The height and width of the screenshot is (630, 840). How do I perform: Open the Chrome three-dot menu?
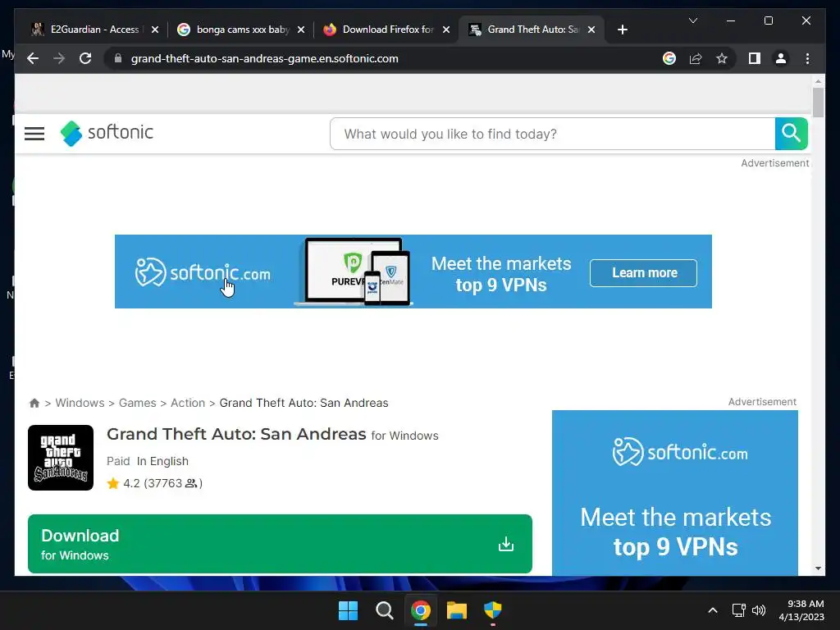pyautogui.click(x=807, y=58)
